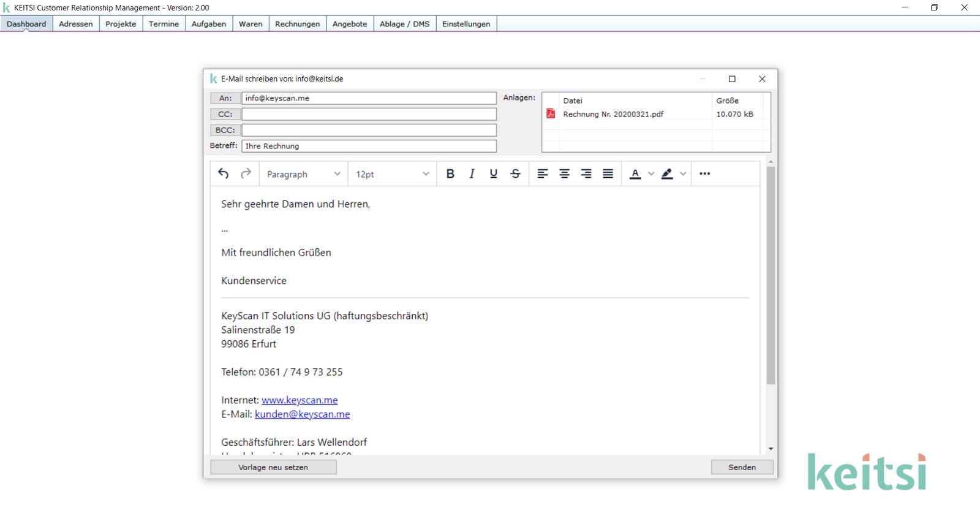Image resolution: width=980 pixels, height=526 pixels.
Task: Minimize the KEITSI main window
Action: click(x=905, y=7)
